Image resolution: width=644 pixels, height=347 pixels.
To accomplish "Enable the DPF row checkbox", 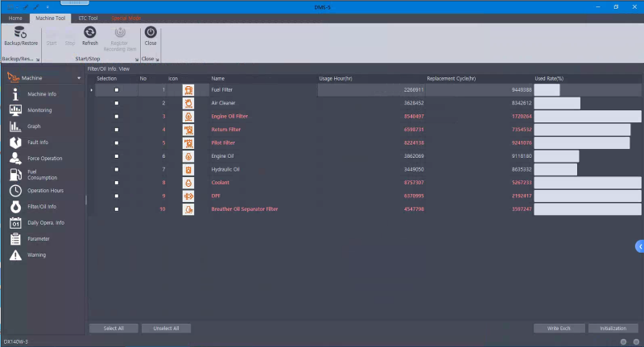I will 117,196.
